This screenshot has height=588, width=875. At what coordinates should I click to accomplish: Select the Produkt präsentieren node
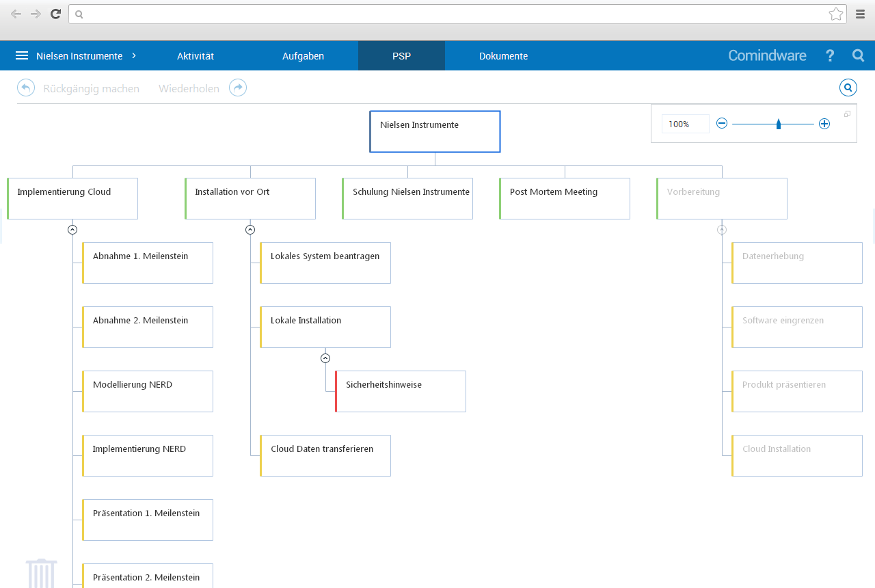click(797, 391)
